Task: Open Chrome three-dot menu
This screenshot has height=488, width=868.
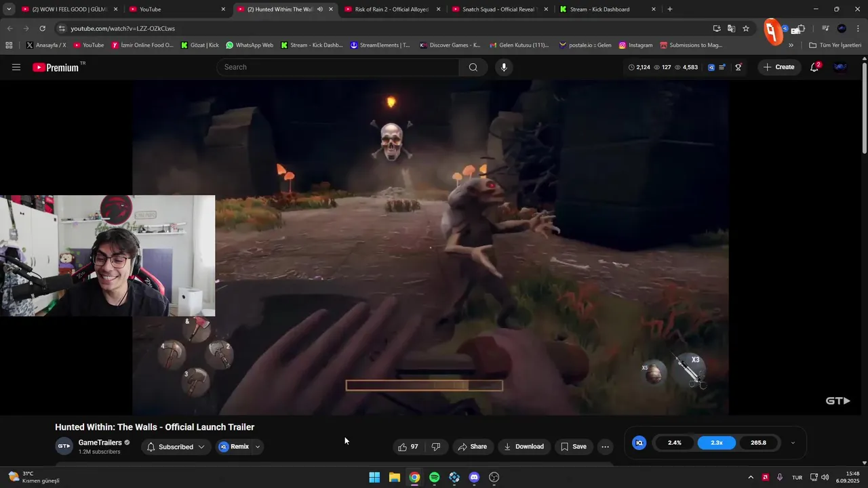Action: [858, 28]
